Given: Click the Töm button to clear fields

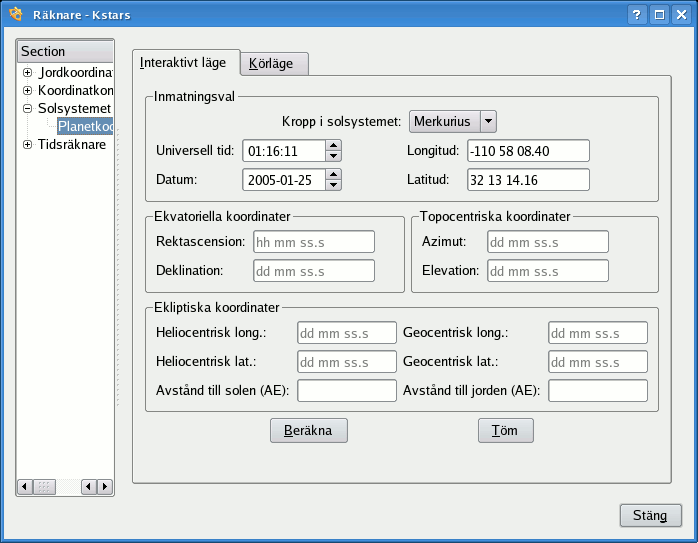Looking at the screenshot, I should (506, 430).
